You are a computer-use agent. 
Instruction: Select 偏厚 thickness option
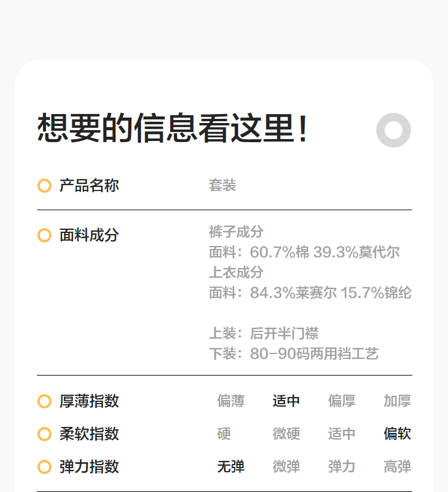[342, 401]
